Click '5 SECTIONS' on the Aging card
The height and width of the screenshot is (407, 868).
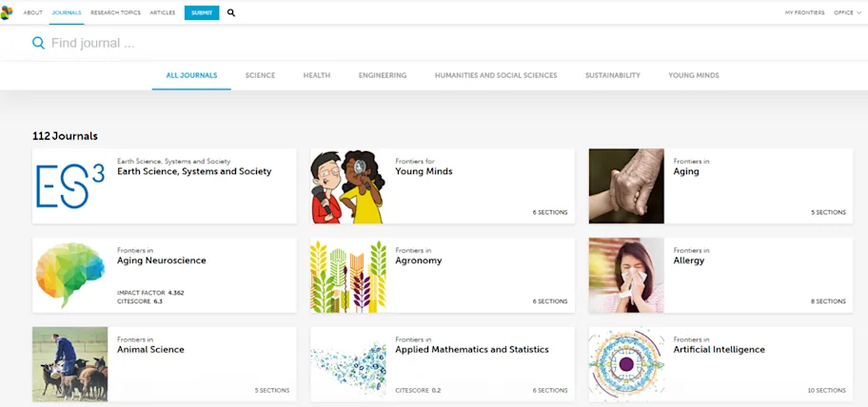829,212
